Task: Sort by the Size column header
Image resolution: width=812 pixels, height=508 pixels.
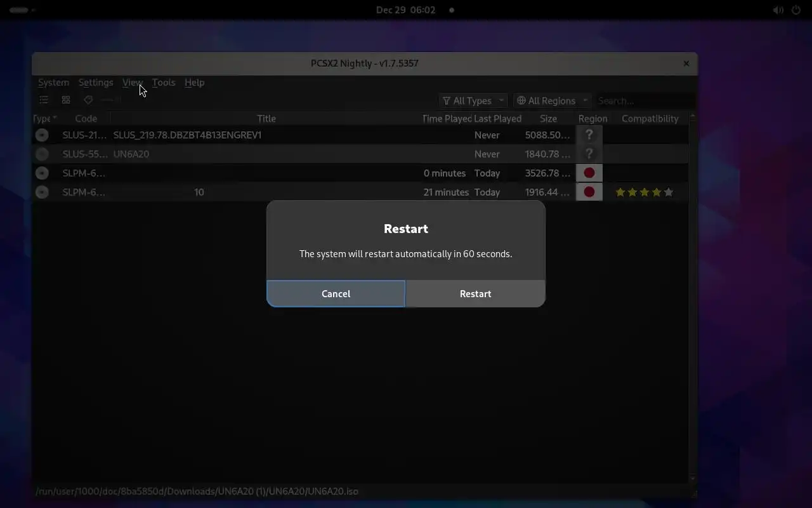Action: [x=548, y=119]
